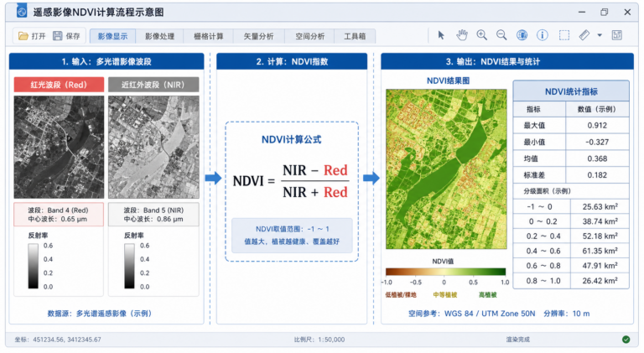Click the 25.63 km² area cell

(600, 206)
